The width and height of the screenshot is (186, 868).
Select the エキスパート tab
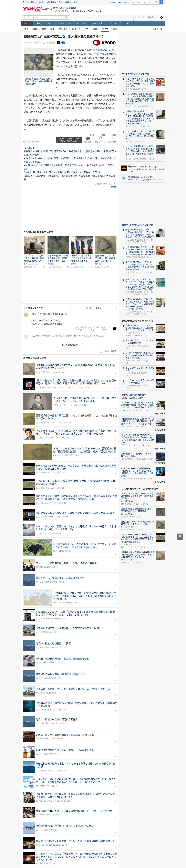64,24
